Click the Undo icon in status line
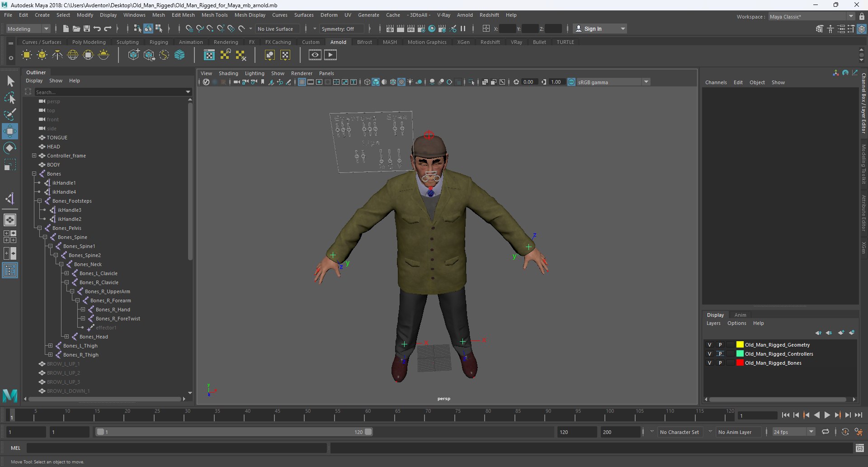 point(97,29)
